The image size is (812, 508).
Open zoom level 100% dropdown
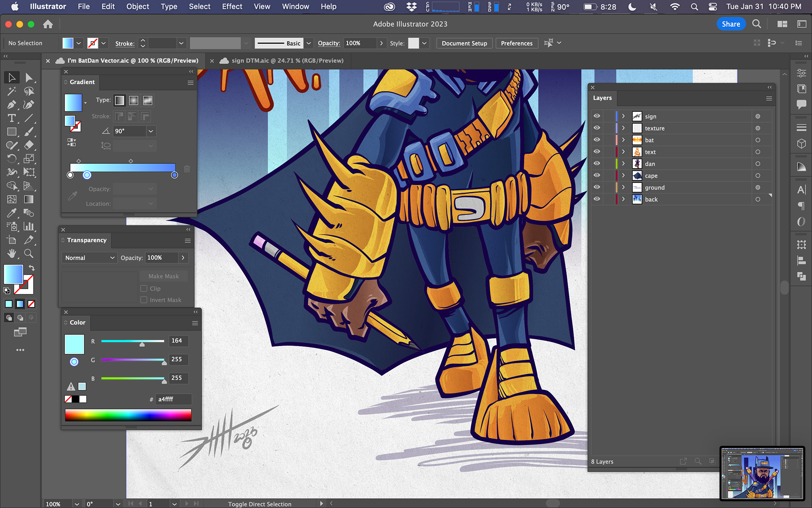(77, 504)
